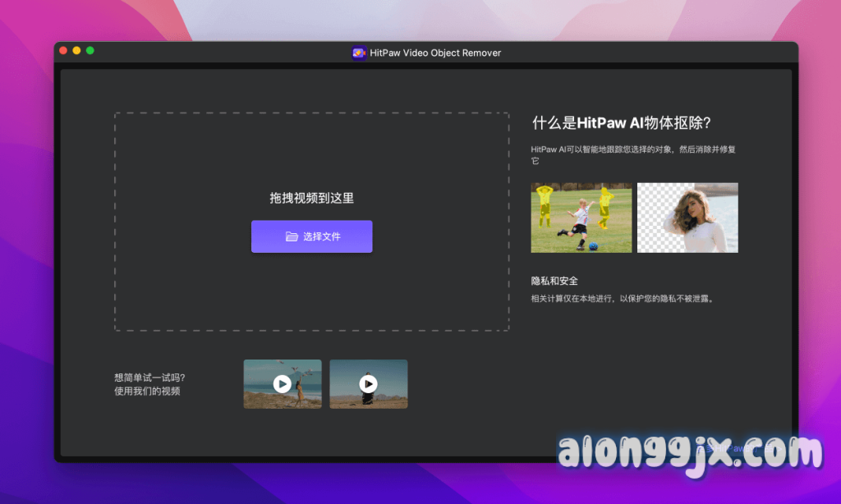Screen dimensions: 841x504
Task: Close the HitPaw window with red button
Action: 63,51
